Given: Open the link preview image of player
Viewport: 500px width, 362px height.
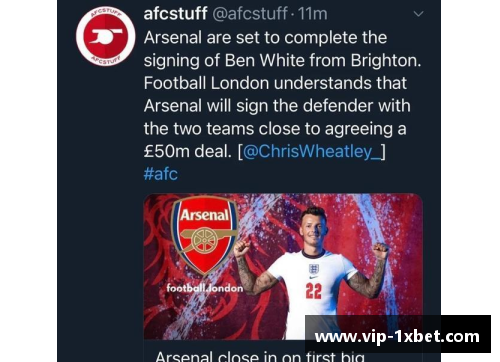Looking at the screenshot, I should (283, 266).
